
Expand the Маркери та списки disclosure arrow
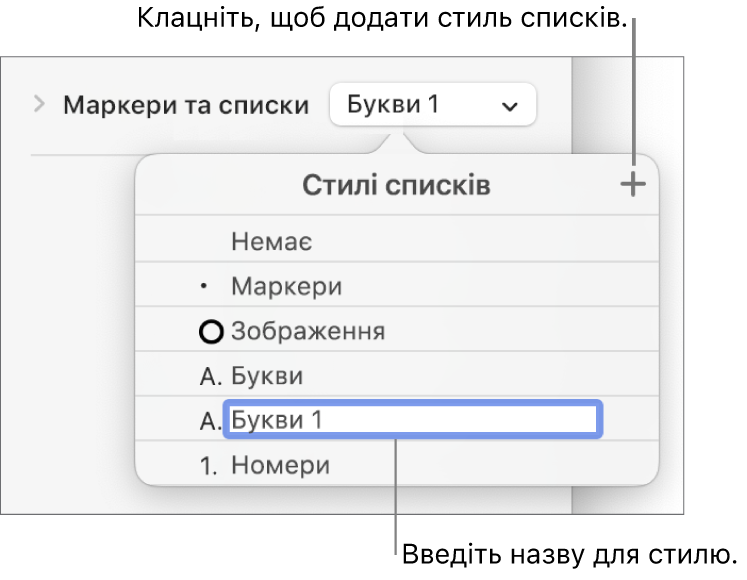pyautogui.click(x=40, y=104)
